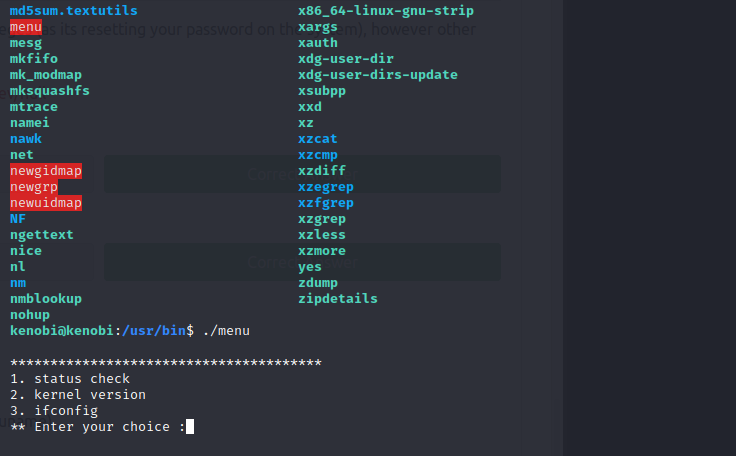736x456 pixels.
Task: Click the red-highlighted menu file in listing
Action: click(x=26, y=27)
